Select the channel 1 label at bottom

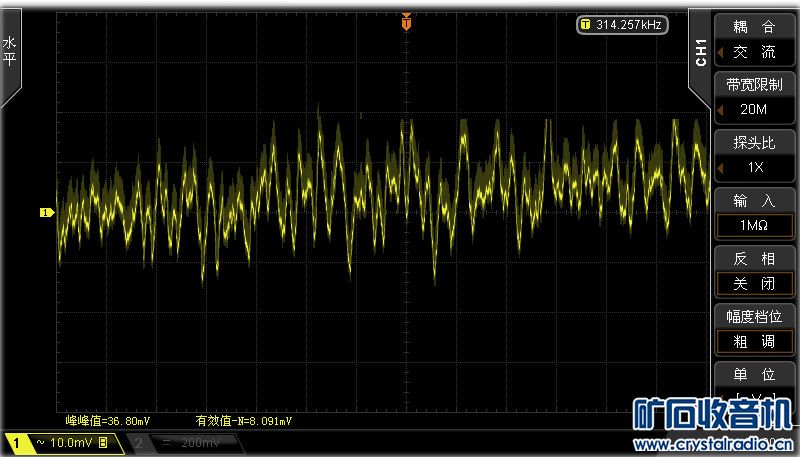tap(17, 442)
